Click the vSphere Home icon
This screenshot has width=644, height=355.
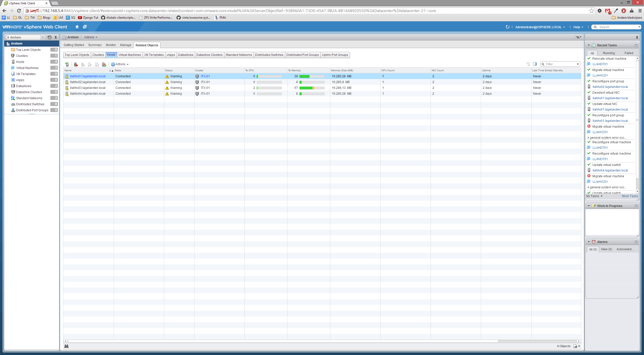click(x=77, y=27)
